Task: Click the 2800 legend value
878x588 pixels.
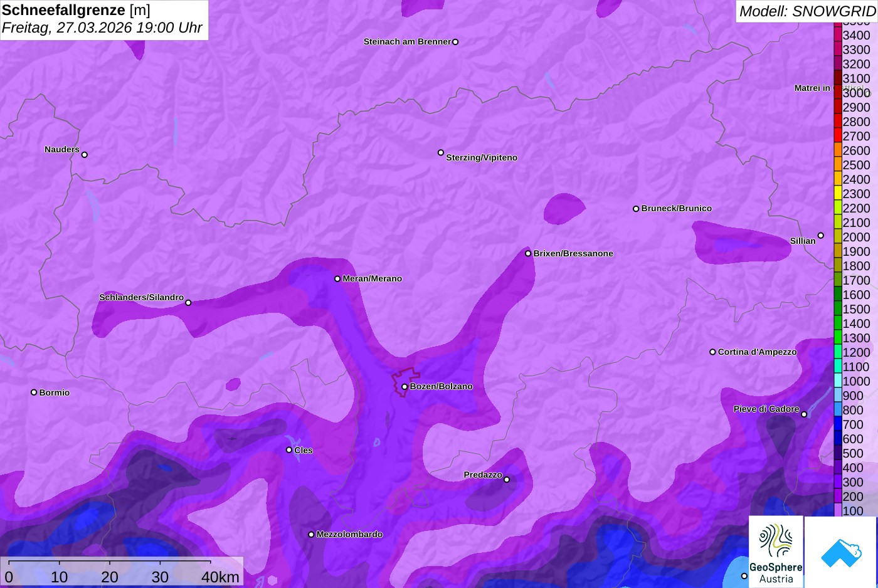Action: [x=857, y=122]
